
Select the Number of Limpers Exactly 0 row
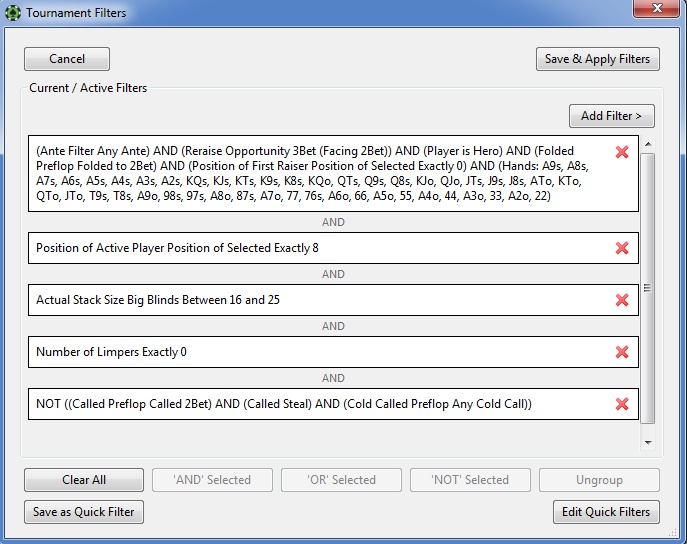click(x=333, y=352)
